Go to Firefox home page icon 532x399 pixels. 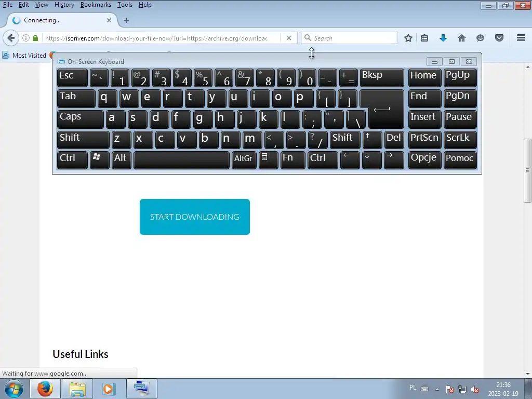tap(462, 38)
